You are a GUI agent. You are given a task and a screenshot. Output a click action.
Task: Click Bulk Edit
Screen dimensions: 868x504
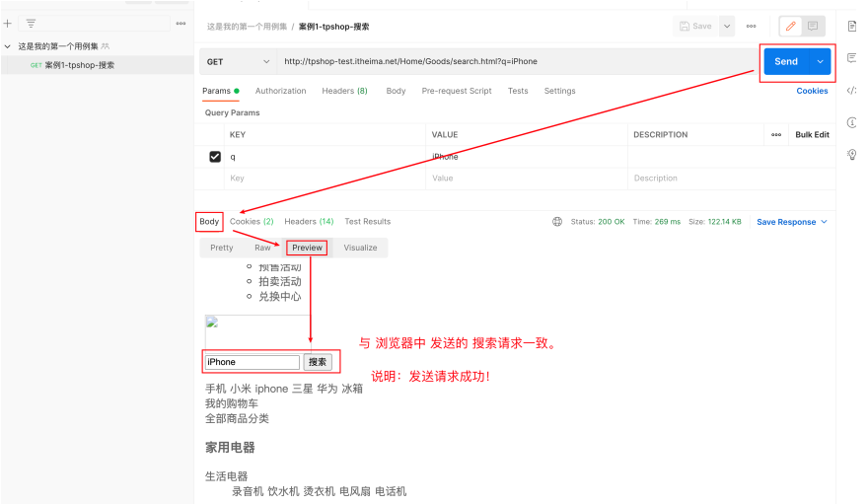(x=812, y=134)
